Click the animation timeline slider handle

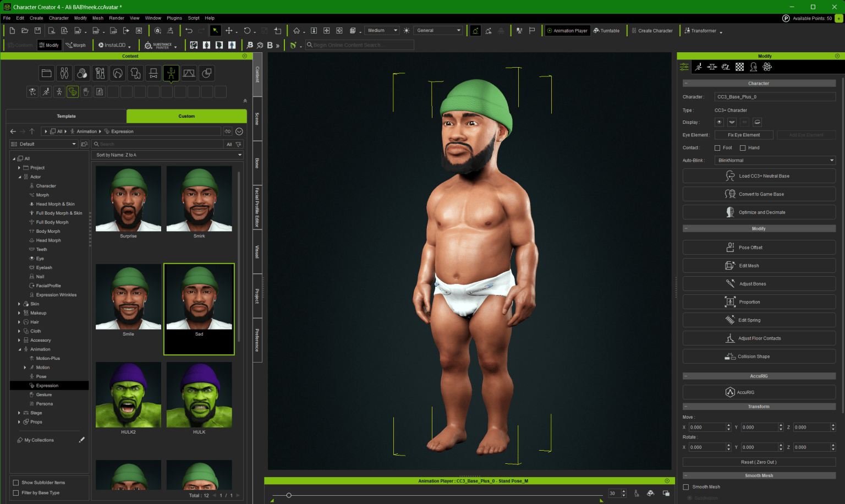coord(289,495)
